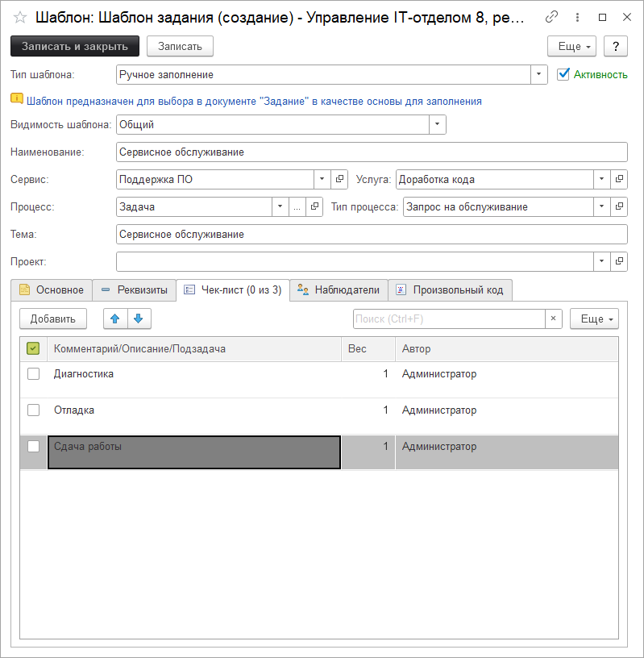This screenshot has width=644, height=658.
Task: Toggle the Активность checkbox
Action: [x=563, y=74]
